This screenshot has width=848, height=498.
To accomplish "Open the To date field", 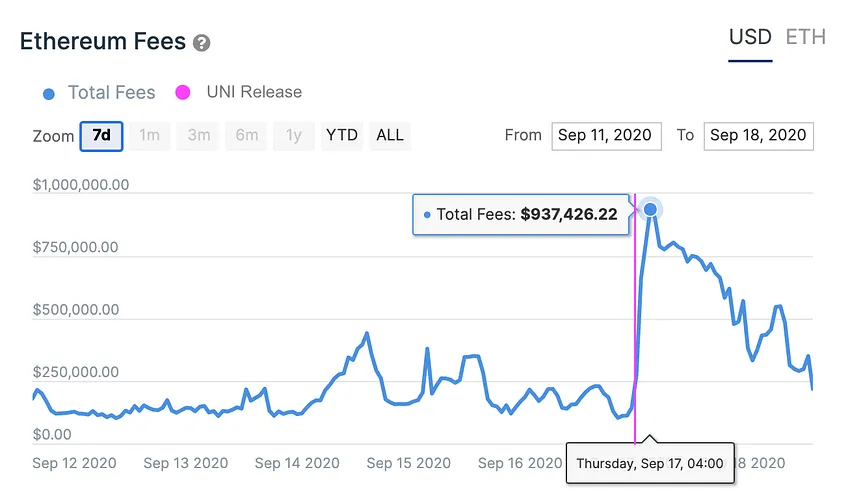I will (x=758, y=136).
